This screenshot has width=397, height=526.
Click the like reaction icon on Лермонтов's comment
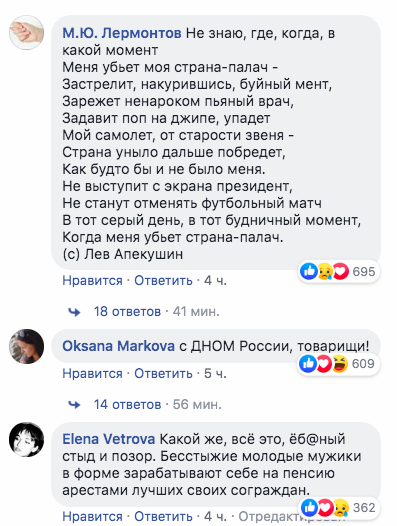(308, 271)
